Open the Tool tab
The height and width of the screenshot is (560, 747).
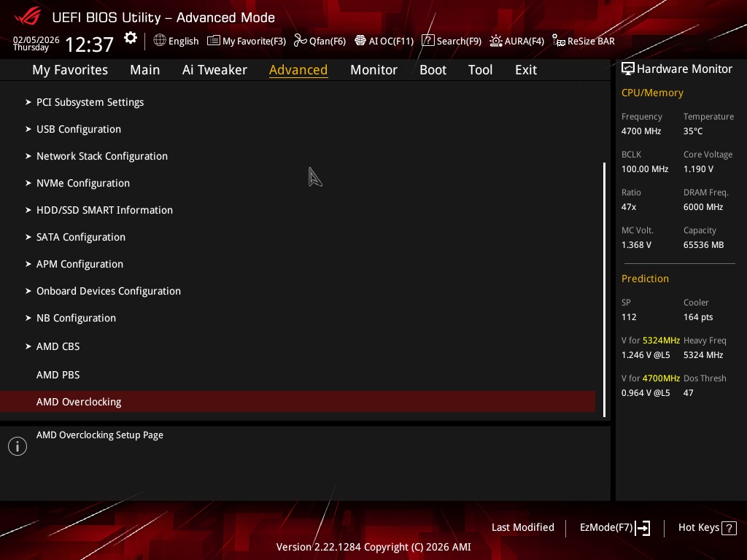tap(480, 70)
